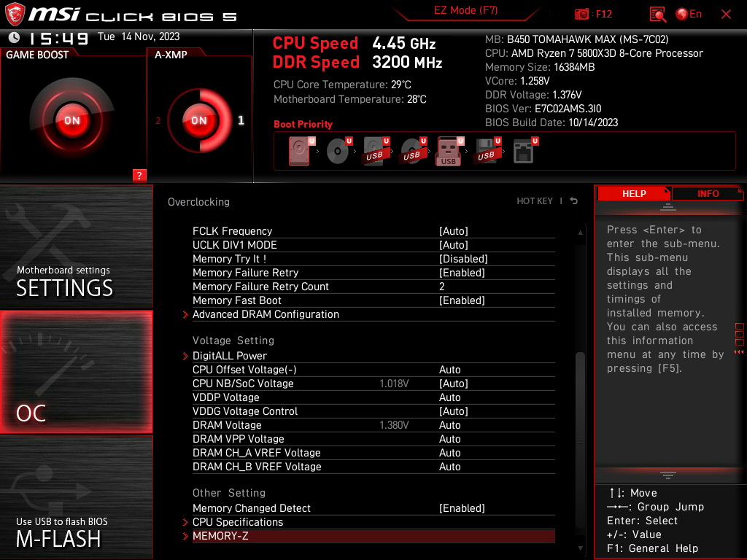
Task: Click the CPU NB/SoC 1.018V reading
Action: (x=394, y=384)
